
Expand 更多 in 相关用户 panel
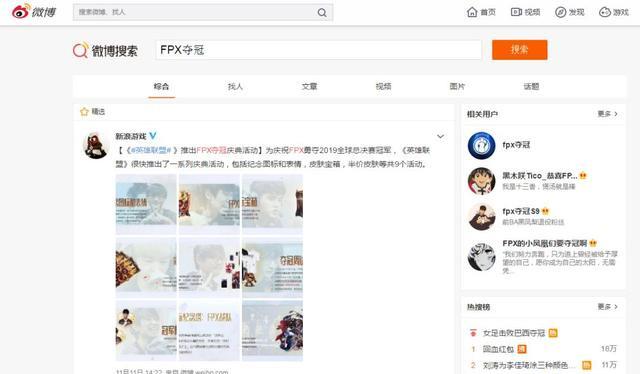point(608,114)
